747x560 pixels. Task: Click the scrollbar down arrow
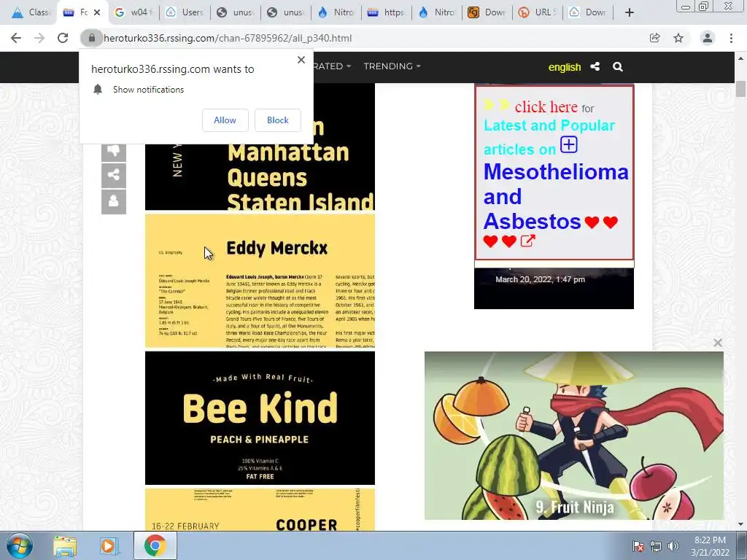pos(741,525)
